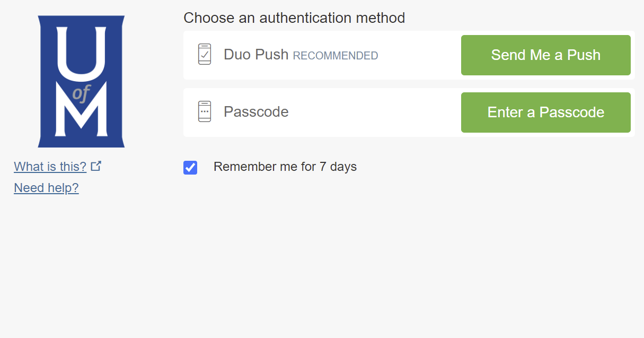Click blank space in the Duo Push row
Screen dimensions: 644x338
pyautogui.click(x=419, y=55)
